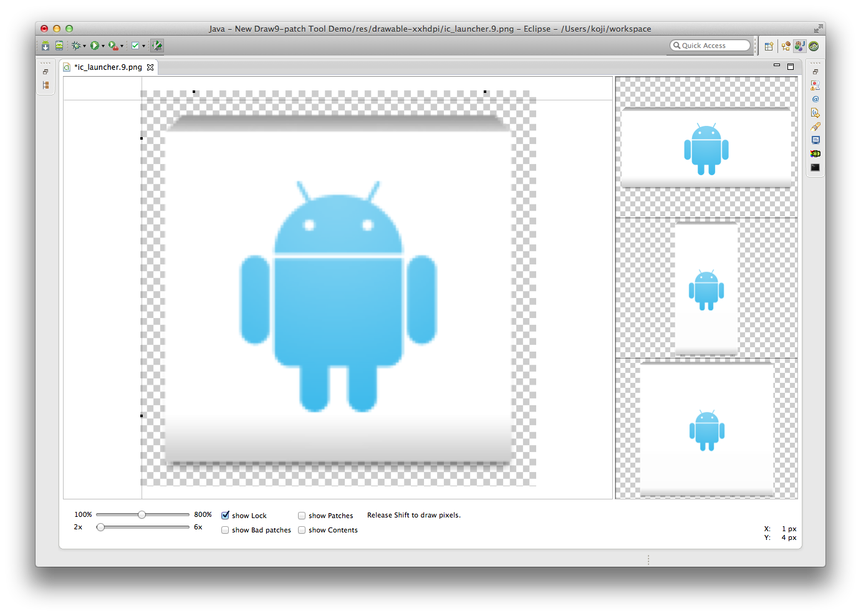Screen dimensions: 861x616
Task: Open the Android SDK Manager from the toolbar
Action: point(45,46)
